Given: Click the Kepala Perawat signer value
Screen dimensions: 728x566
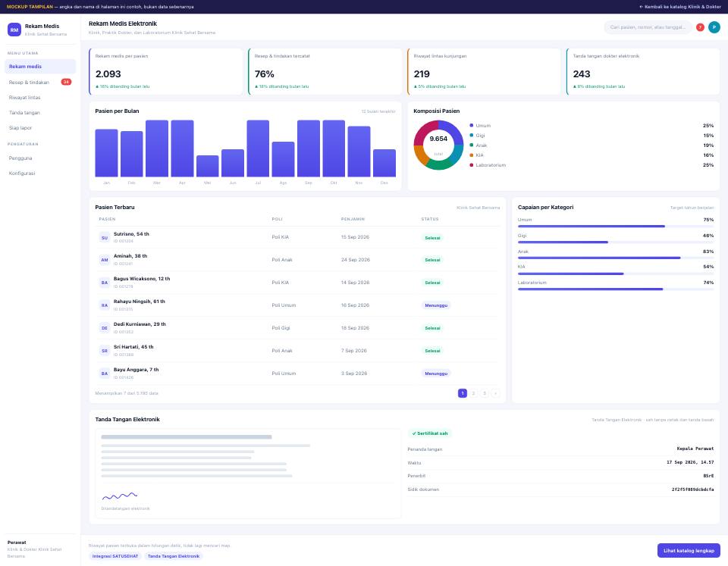Looking at the screenshot, I should click(695, 449).
